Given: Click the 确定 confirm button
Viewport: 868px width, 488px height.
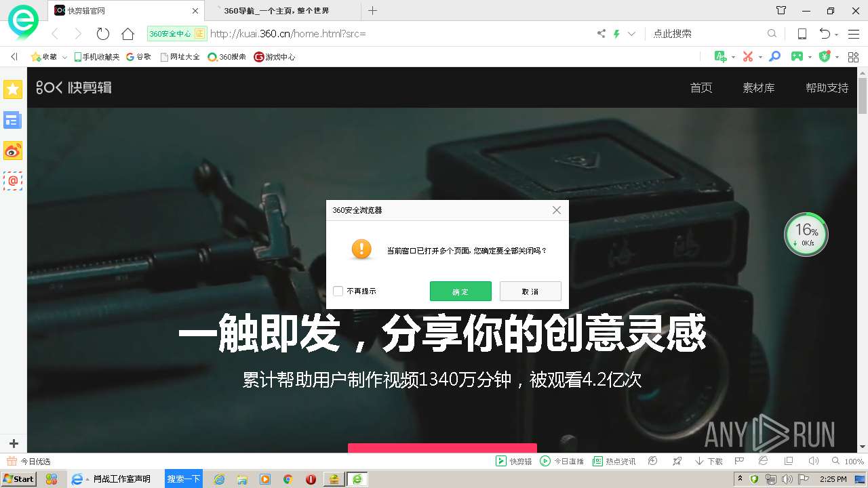Looking at the screenshot, I should click(x=460, y=291).
